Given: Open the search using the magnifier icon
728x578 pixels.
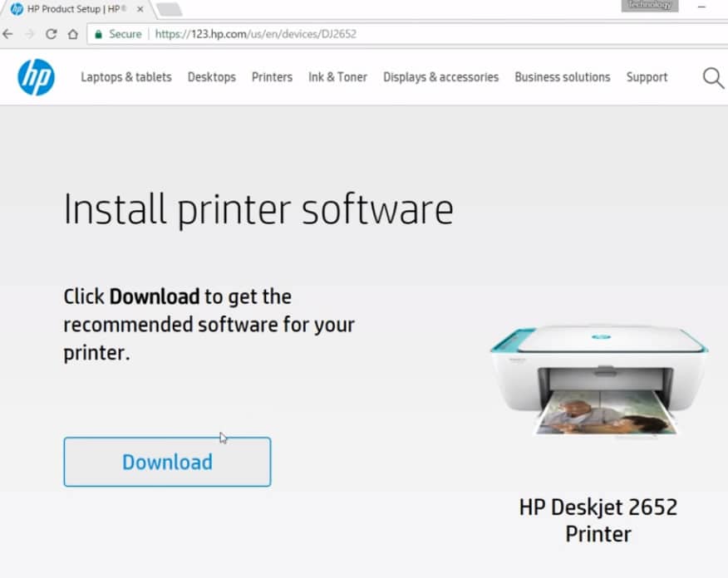Looking at the screenshot, I should point(712,77).
